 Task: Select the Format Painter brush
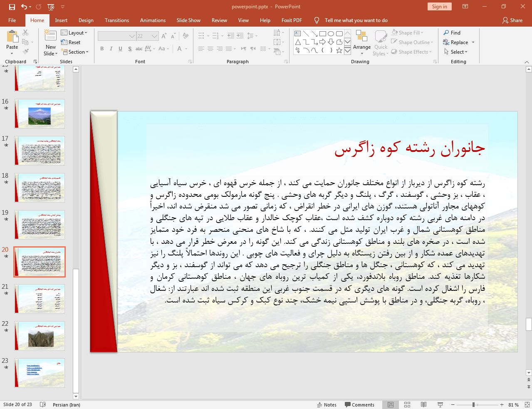click(x=25, y=52)
